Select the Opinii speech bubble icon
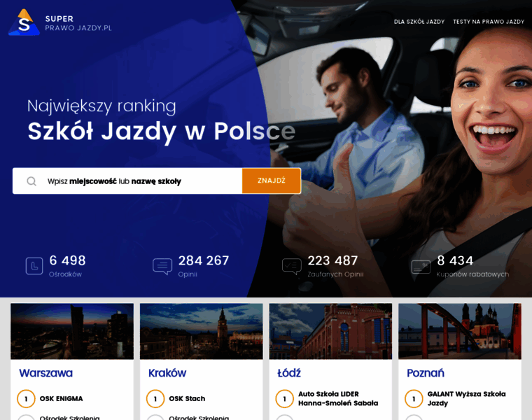 pyautogui.click(x=162, y=266)
